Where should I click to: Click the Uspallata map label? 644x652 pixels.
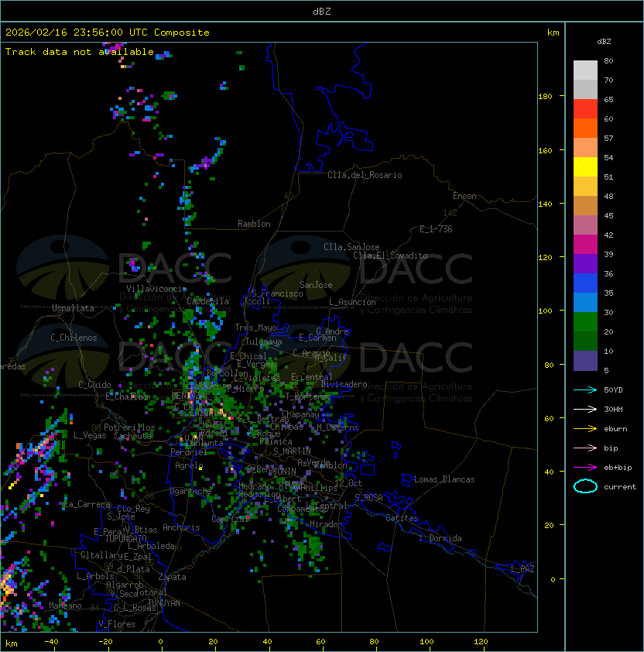click(73, 308)
